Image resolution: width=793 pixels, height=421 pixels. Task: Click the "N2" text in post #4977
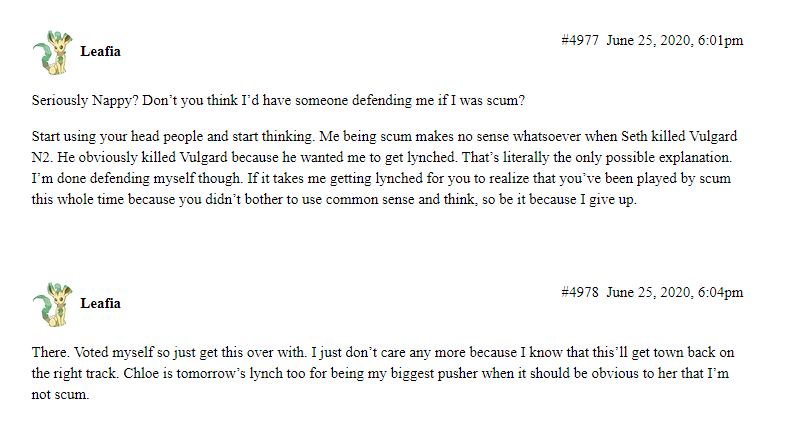pos(41,158)
